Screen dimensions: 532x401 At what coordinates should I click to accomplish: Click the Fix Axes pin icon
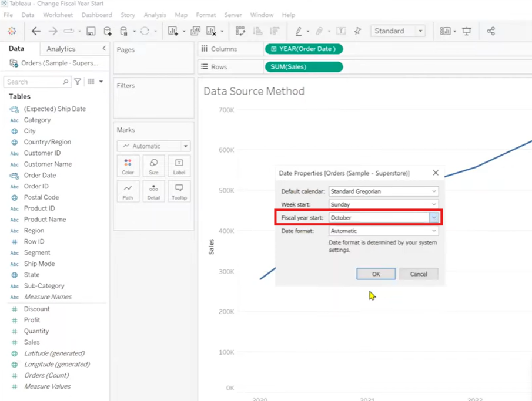point(357,31)
